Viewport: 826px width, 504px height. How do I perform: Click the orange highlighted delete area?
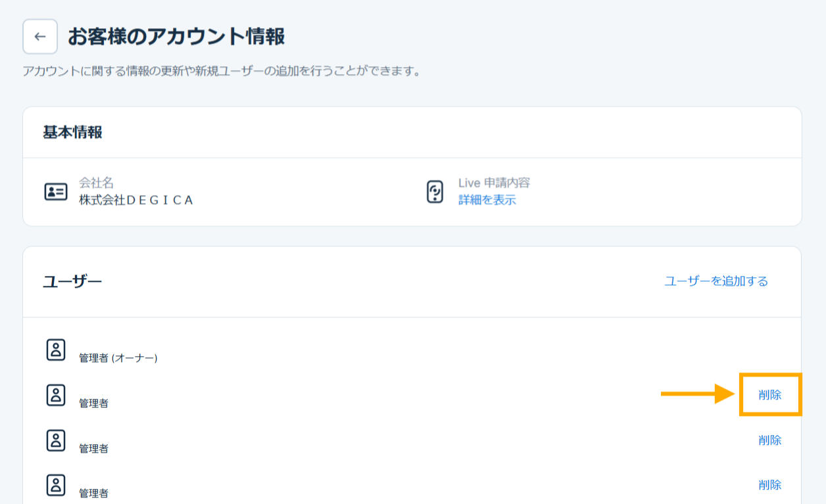tap(770, 393)
